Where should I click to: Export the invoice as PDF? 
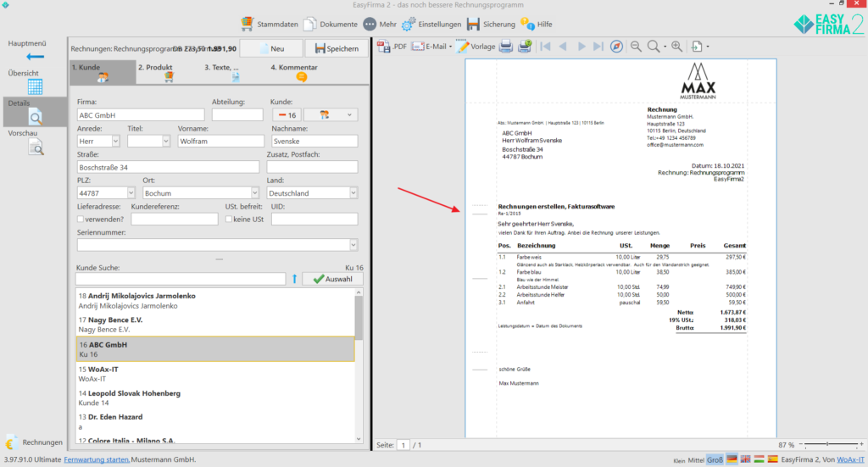click(x=391, y=47)
